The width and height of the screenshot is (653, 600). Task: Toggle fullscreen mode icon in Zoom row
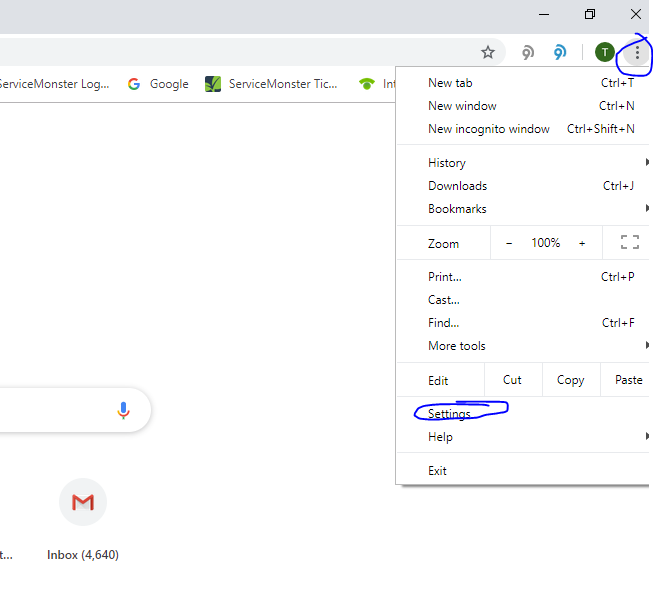coord(630,242)
